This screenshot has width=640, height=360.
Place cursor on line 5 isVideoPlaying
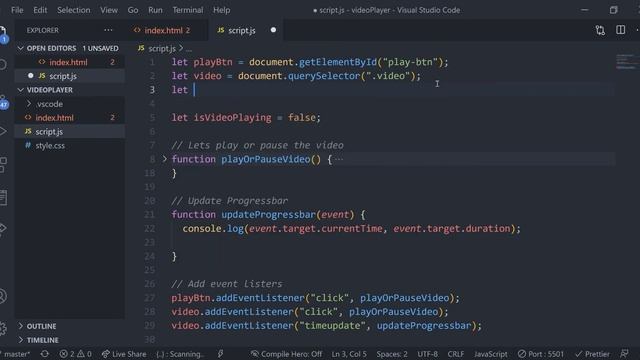[232, 118]
